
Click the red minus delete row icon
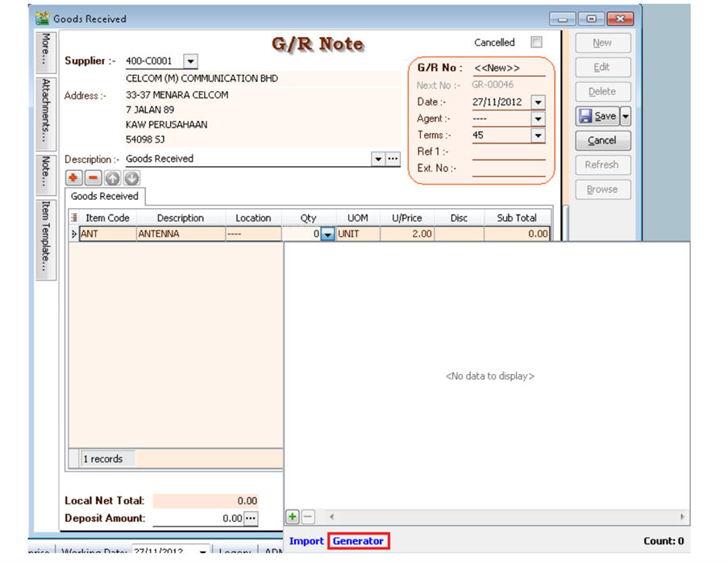[93, 178]
